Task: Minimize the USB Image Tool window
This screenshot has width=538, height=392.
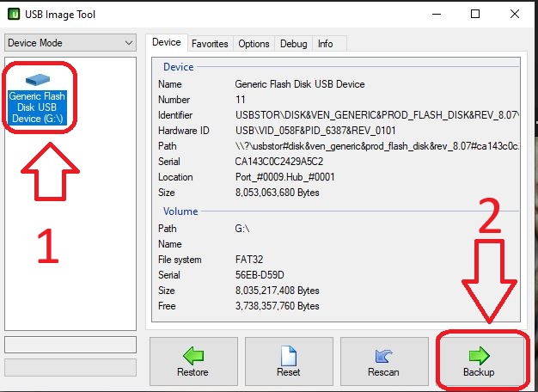Action: (437, 14)
